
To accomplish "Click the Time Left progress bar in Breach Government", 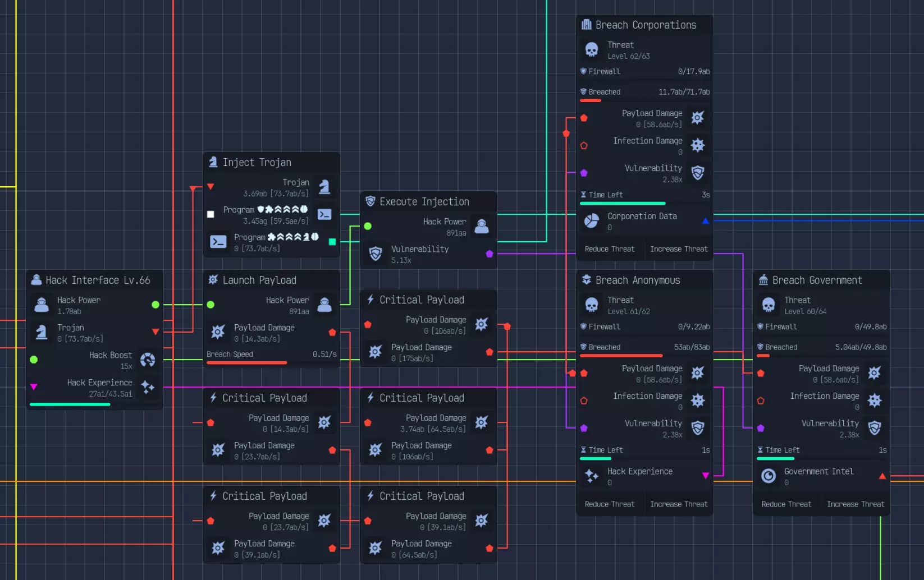I will coord(822,458).
